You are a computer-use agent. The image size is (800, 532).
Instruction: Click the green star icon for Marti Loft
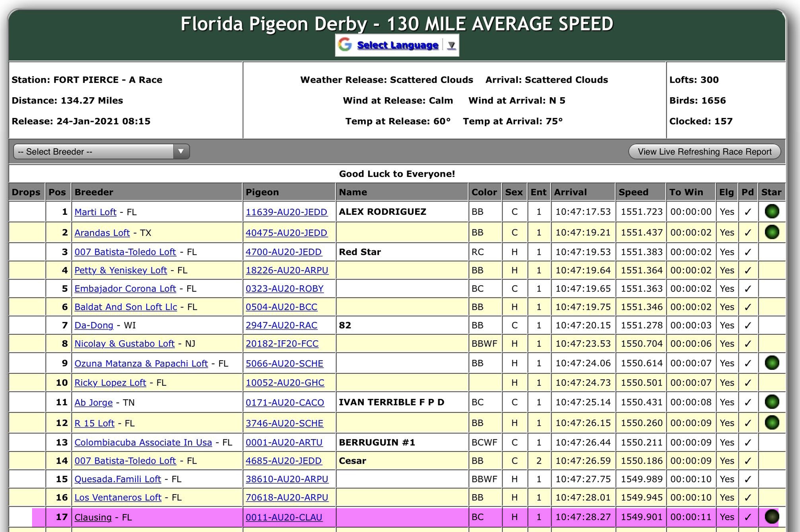pyautogui.click(x=771, y=211)
